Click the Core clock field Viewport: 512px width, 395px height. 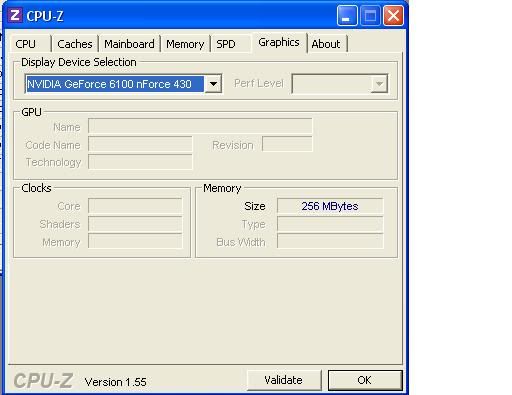click(x=135, y=206)
